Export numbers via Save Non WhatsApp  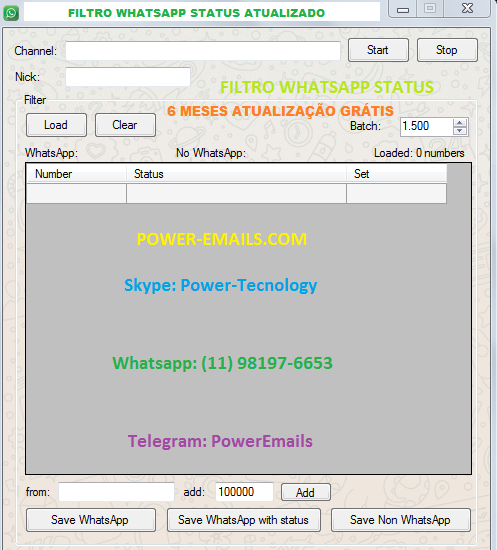401,520
